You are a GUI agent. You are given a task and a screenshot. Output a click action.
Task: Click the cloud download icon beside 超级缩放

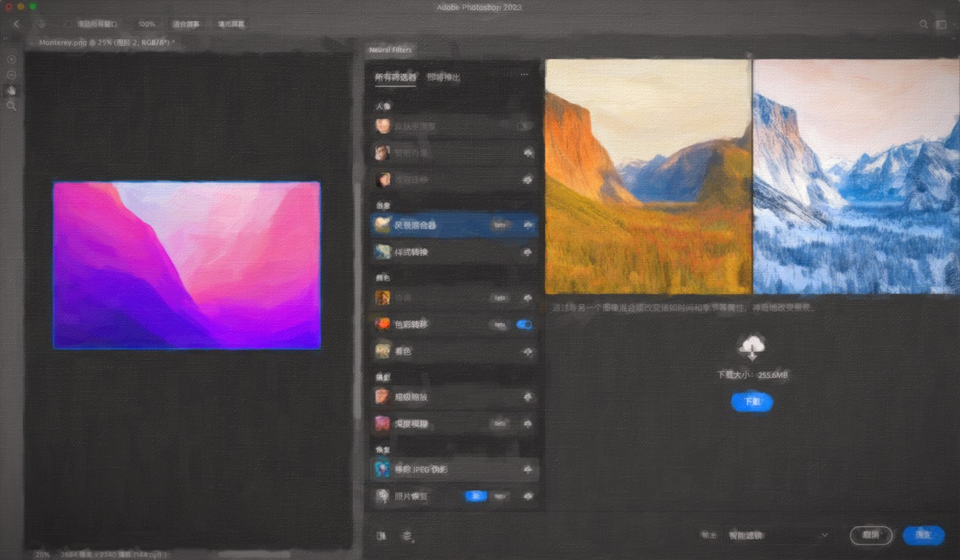click(x=527, y=397)
